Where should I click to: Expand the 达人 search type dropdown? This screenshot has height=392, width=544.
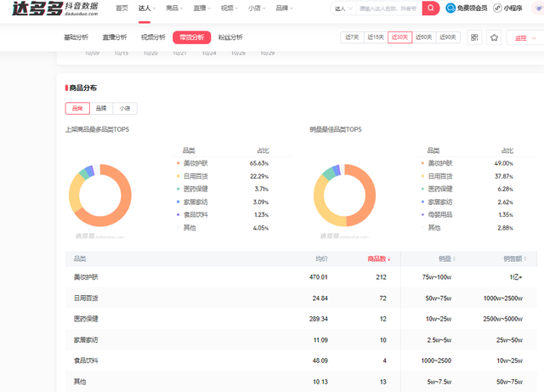coord(343,8)
